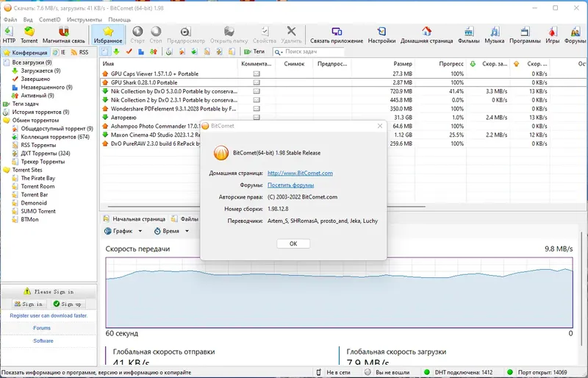Switch to the IE sidebar tab

pyautogui.click(x=60, y=52)
